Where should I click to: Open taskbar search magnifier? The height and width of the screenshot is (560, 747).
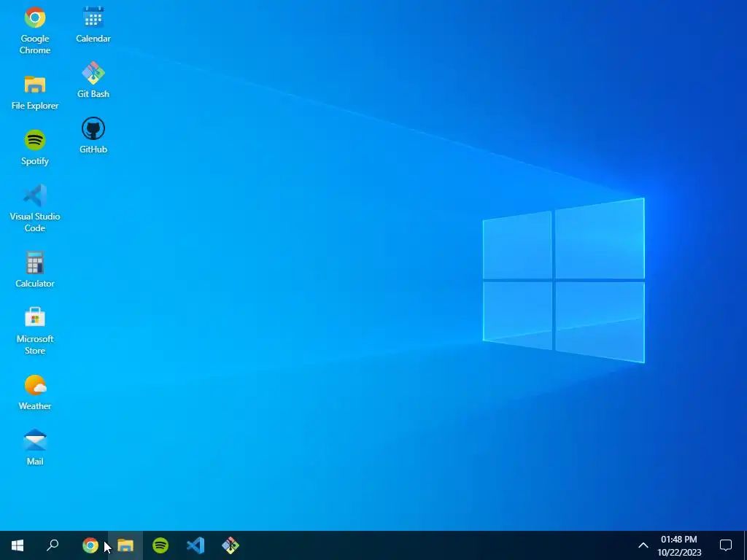[x=53, y=545]
